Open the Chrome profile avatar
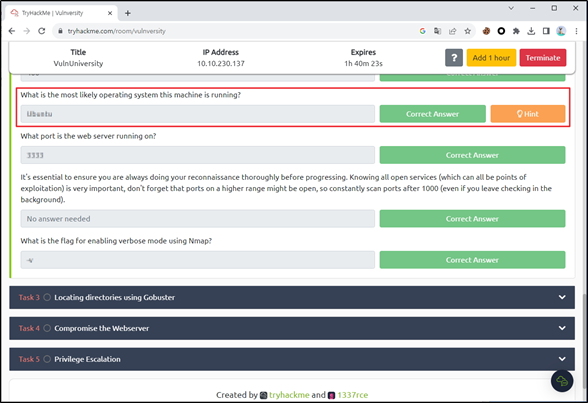This screenshot has height=403, width=588. (x=561, y=31)
